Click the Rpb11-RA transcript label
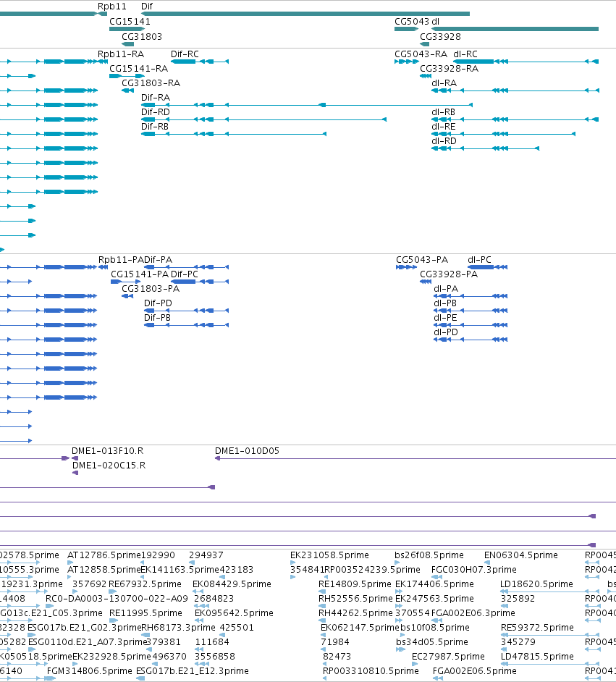This screenshot has height=682, width=616. coord(120,54)
